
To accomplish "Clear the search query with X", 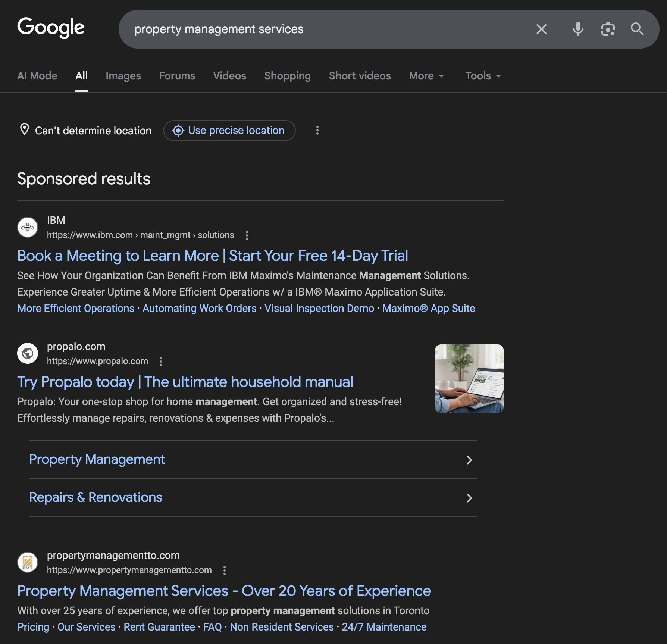I will (542, 29).
